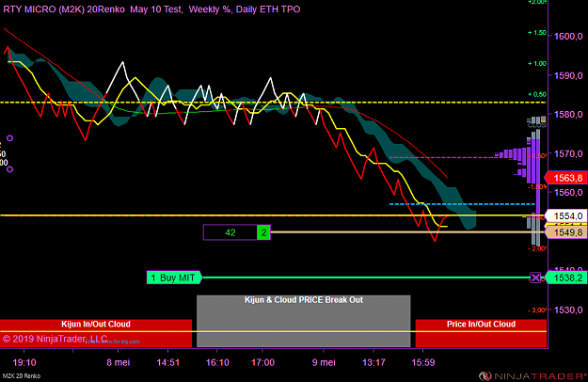Viewport: 588px width, 382px height.
Task: Click the '+ 1.50' weekly percent label
Action: [x=537, y=33]
